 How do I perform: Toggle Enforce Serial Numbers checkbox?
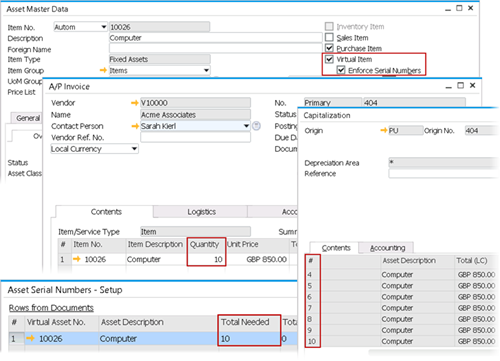341,70
